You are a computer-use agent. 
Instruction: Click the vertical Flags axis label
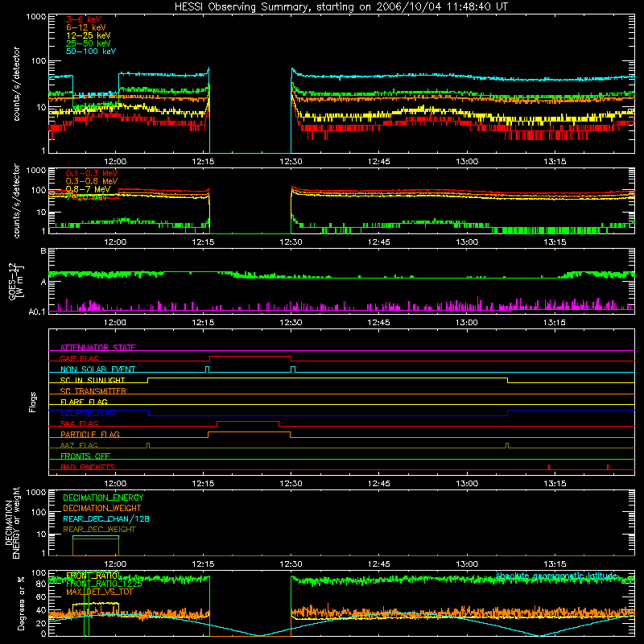click(x=33, y=402)
